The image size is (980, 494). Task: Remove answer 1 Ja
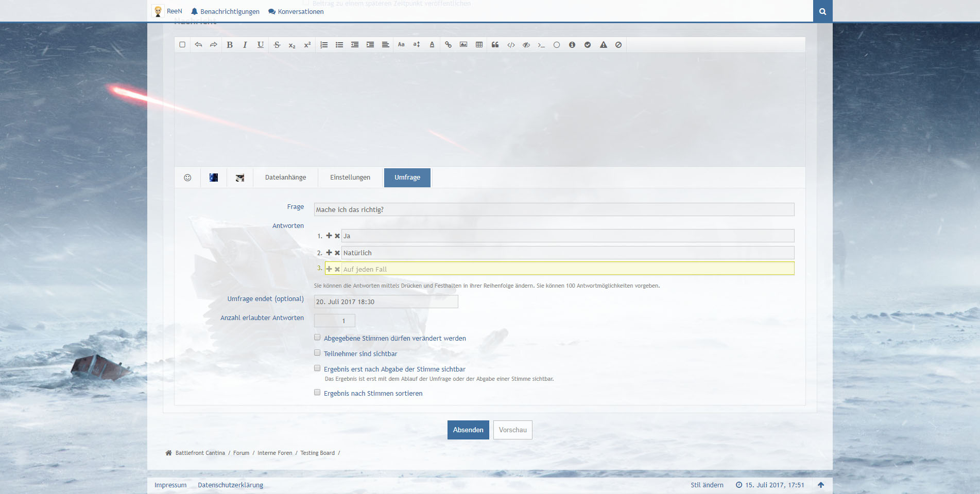[x=337, y=236]
